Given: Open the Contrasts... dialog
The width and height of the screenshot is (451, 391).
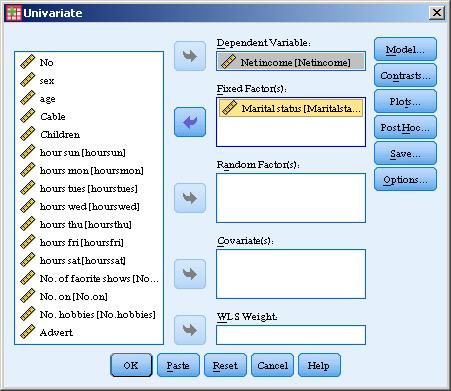Looking at the screenshot, I should coord(405,76).
